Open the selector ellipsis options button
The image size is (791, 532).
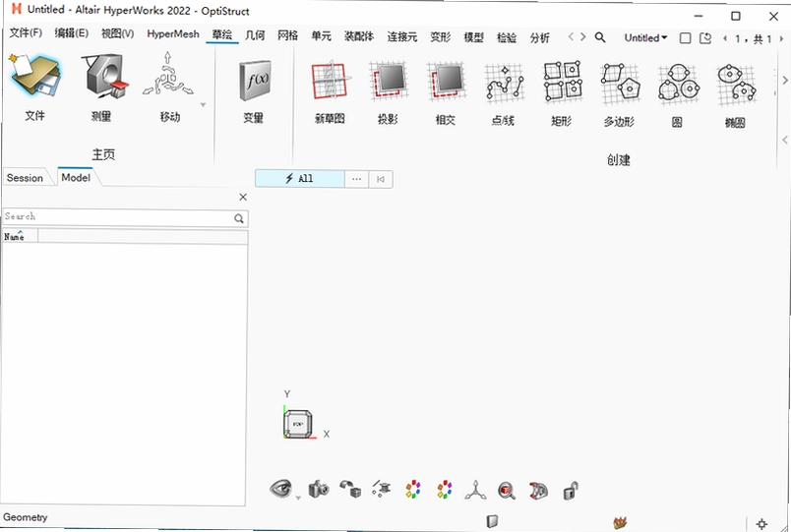pos(357,179)
